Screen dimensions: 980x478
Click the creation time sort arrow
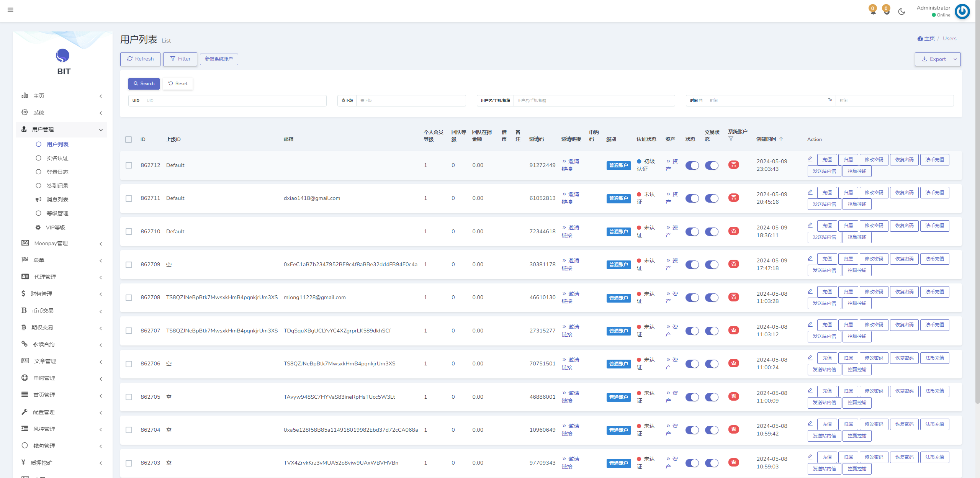coord(781,139)
